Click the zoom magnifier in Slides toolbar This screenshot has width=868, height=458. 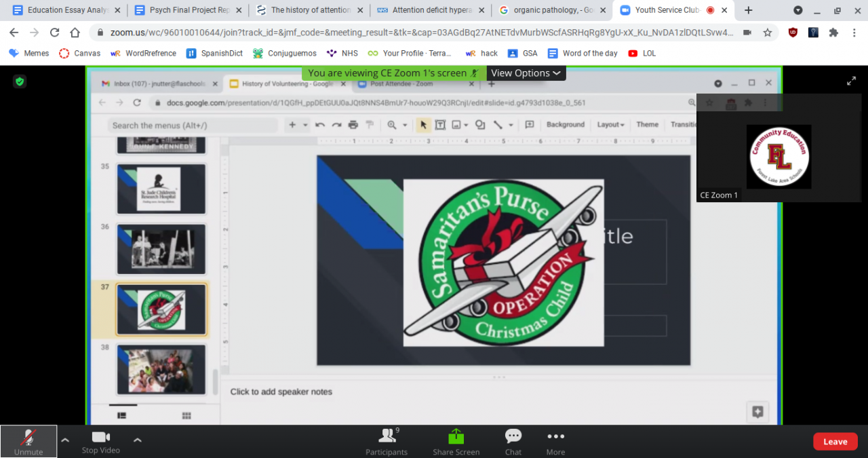point(392,125)
